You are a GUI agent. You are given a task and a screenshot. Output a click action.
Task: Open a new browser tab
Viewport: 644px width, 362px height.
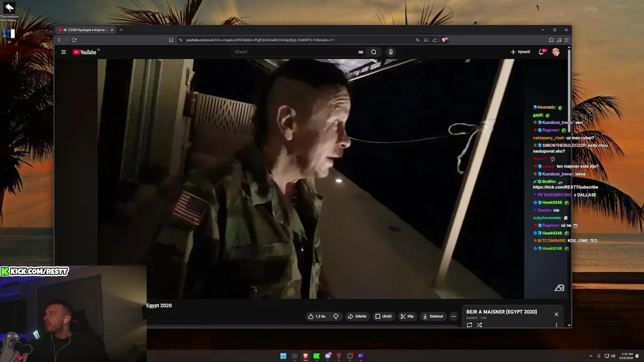121,30
